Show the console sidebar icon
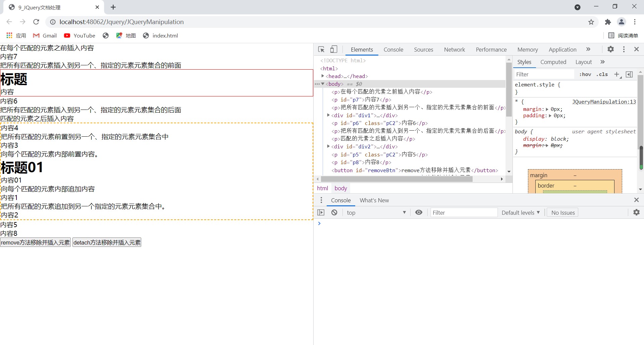The width and height of the screenshot is (644, 345). click(321, 212)
